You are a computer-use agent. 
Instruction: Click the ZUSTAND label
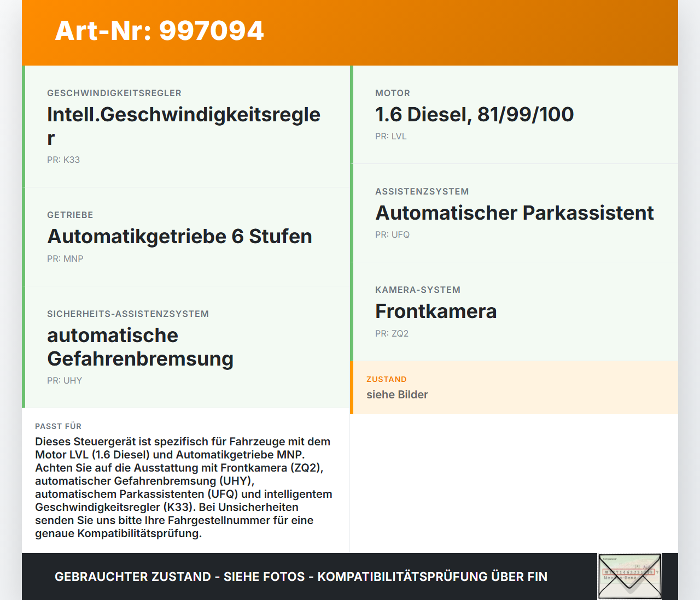click(387, 379)
